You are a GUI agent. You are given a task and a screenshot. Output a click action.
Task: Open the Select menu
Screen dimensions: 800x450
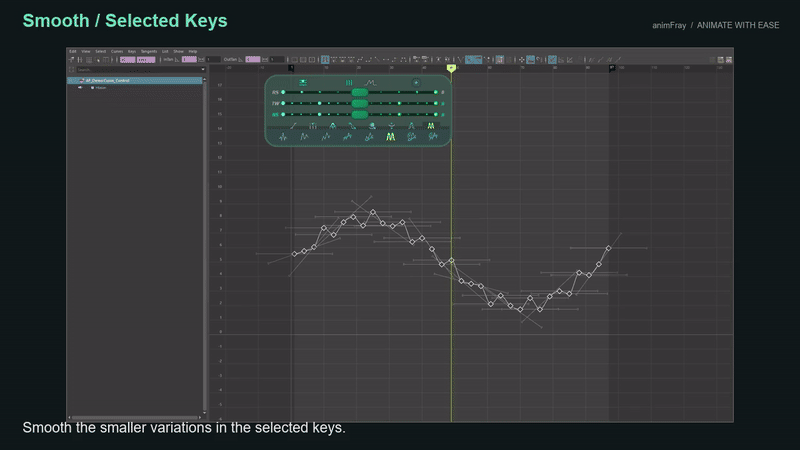click(x=101, y=52)
